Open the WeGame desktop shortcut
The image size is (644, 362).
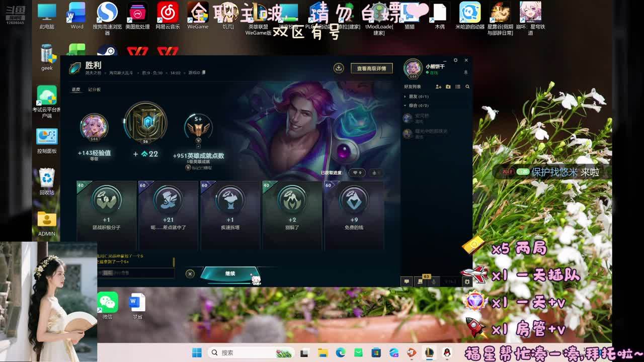198,16
